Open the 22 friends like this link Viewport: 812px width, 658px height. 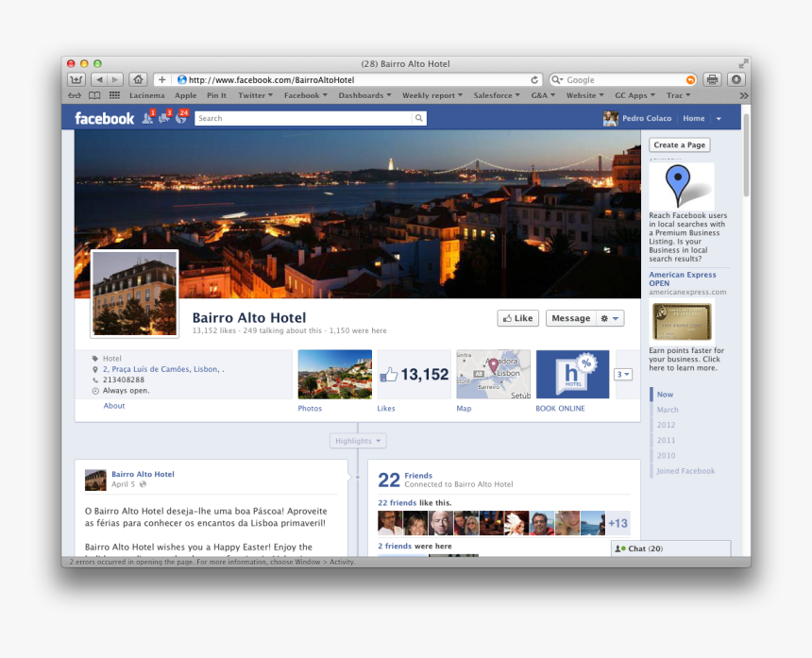398,502
